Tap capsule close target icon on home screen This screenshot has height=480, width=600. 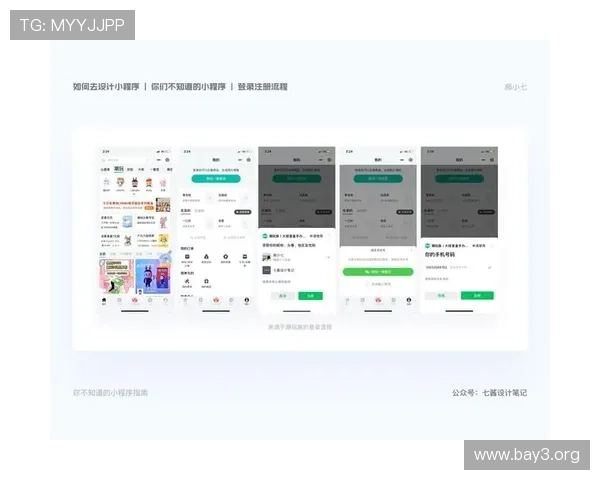click(167, 160)
